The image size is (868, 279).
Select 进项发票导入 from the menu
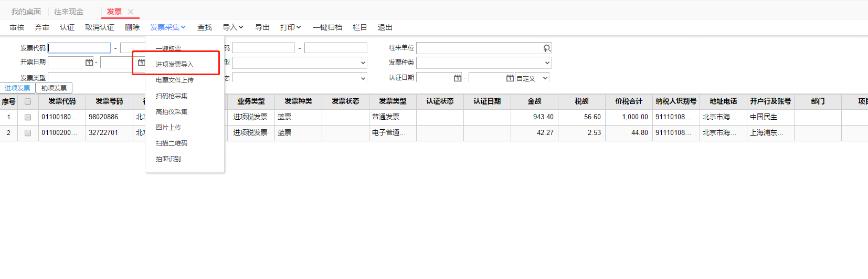[175, 64]
